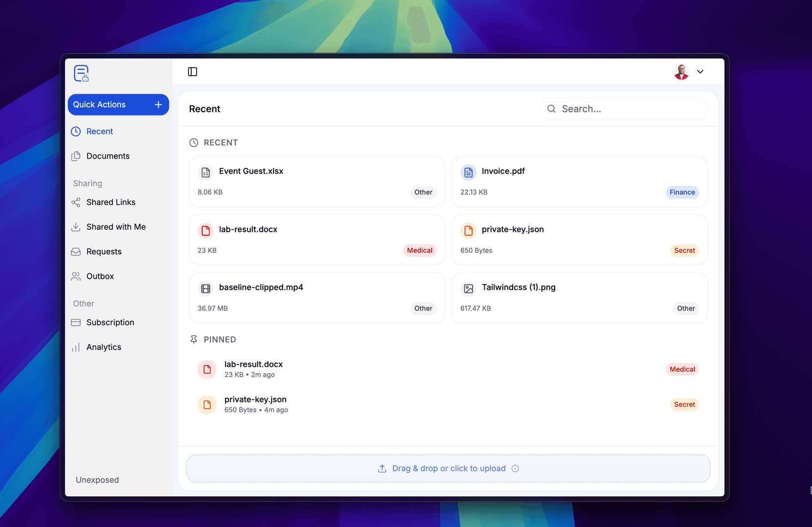Select the Recent clock icon in sidebar
Viewport: 812px width, 527px height.
tap(76, 131)
